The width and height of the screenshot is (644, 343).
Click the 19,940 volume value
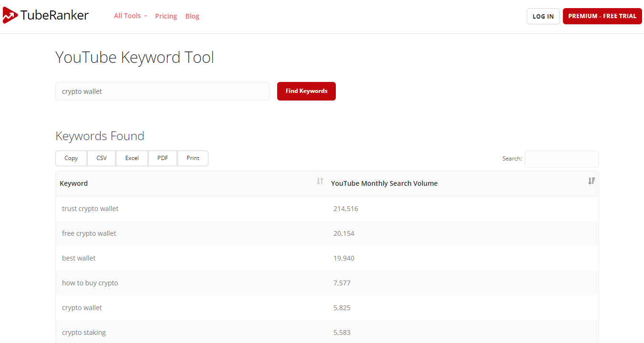point(344,258)
